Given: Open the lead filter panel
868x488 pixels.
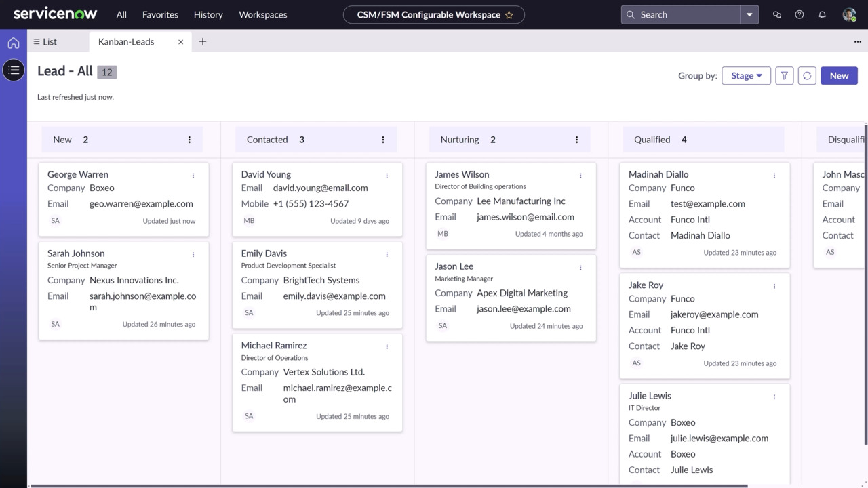Looking at the screenshot, I should pos(784,75).
